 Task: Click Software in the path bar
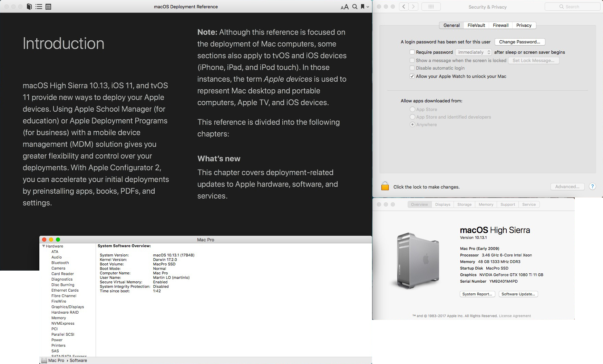pyautogui.click(x=78, y=360)
